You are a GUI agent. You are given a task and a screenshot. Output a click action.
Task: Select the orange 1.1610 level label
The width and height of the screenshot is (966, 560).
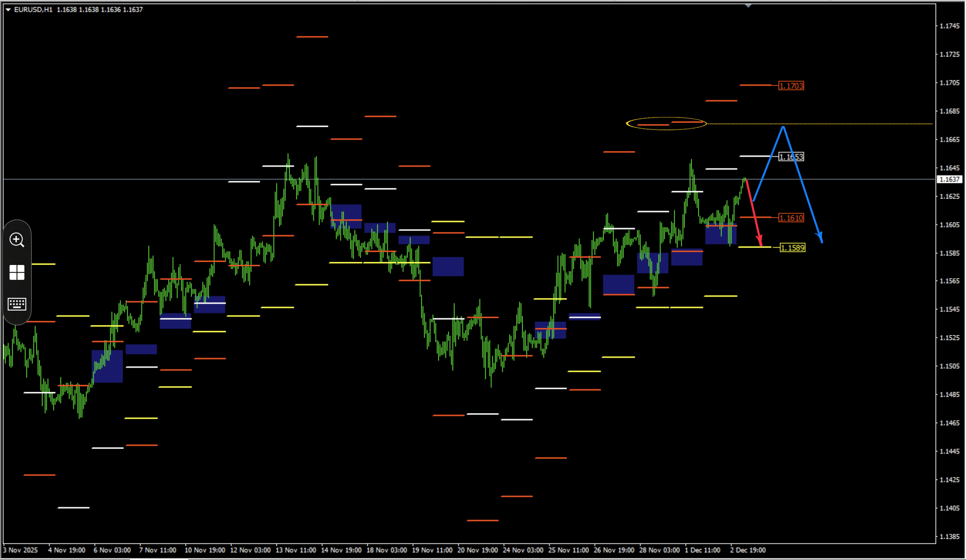791,218
